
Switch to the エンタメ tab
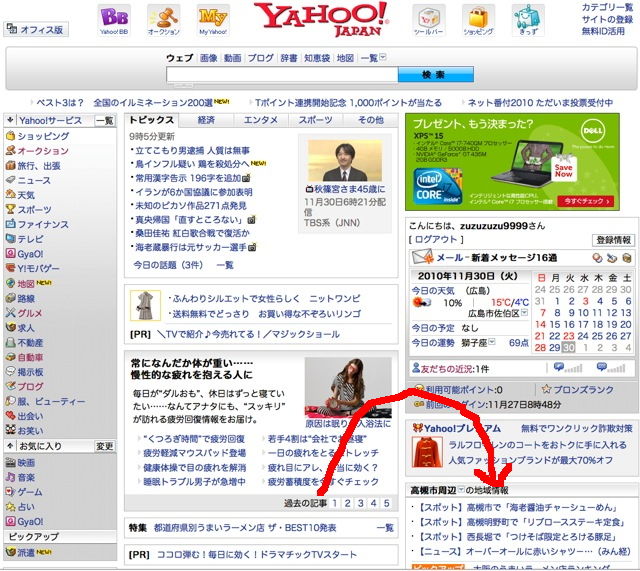(261, 120)
